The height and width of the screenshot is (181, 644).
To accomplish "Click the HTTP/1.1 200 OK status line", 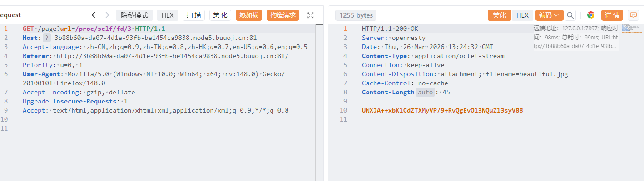I will click(390, 29).
